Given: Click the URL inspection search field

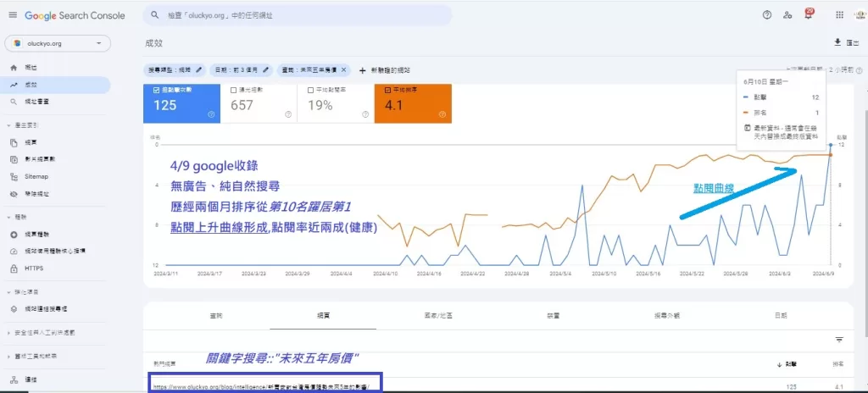Looking at the screenshot, I should [297, 15].
